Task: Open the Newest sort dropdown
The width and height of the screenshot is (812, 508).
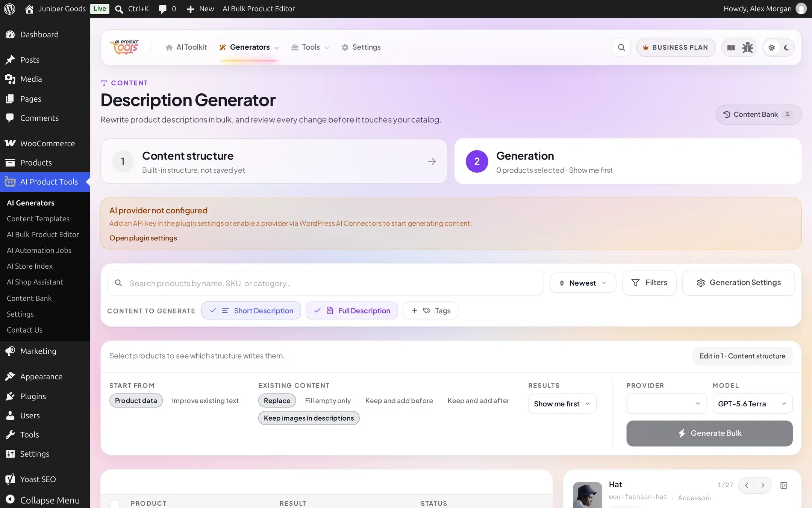Action: pyautogui.click(x=583, y=283)
